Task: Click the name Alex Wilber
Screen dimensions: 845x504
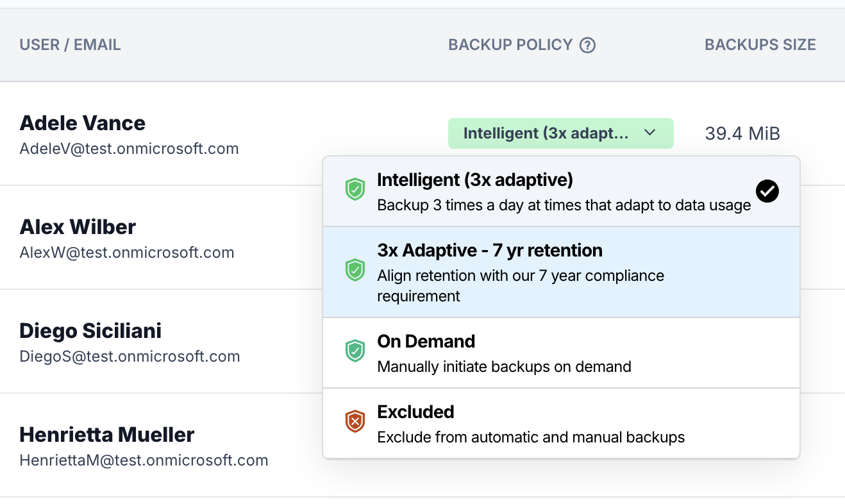Action: pos(78,226)
